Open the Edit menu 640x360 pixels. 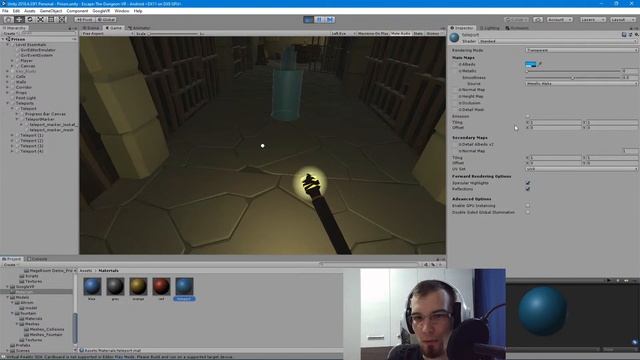click(x=16, y=11)
